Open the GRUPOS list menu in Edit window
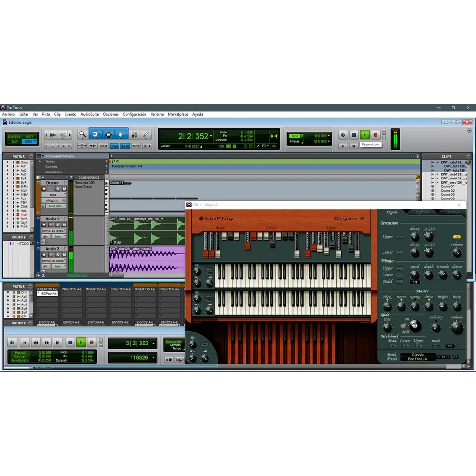This screenshot has width=476, height=476. click(x=31, y=238)
